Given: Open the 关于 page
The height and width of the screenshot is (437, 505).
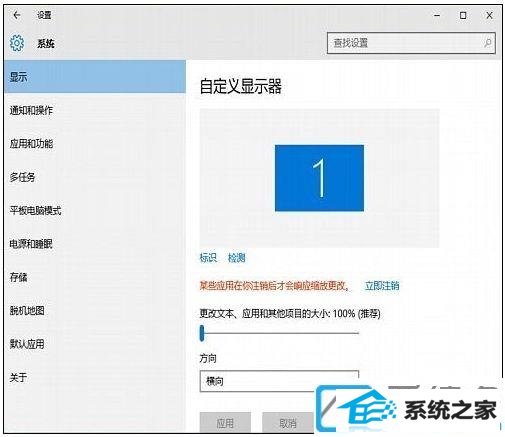Looking at the screenshot, I should (95, 377).
